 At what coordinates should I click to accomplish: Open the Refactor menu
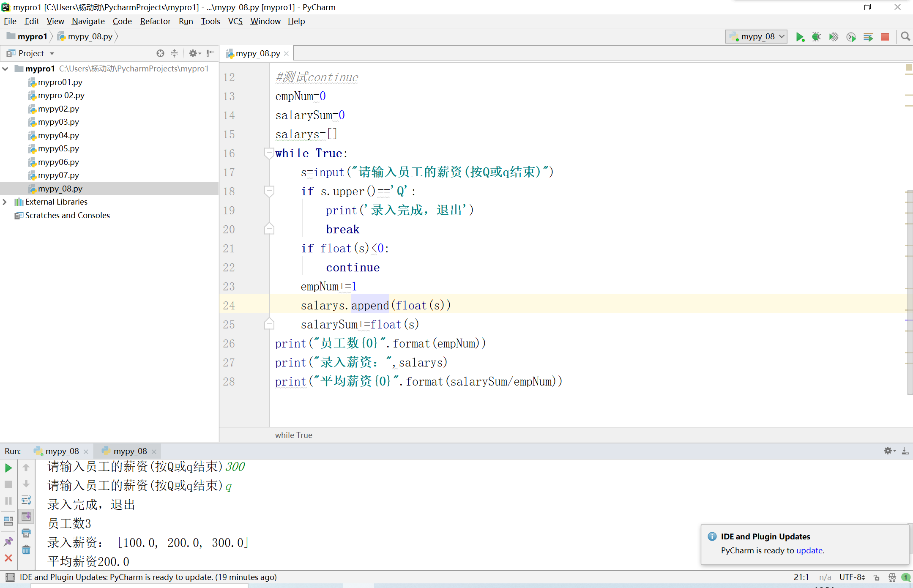tap(155, 21)
